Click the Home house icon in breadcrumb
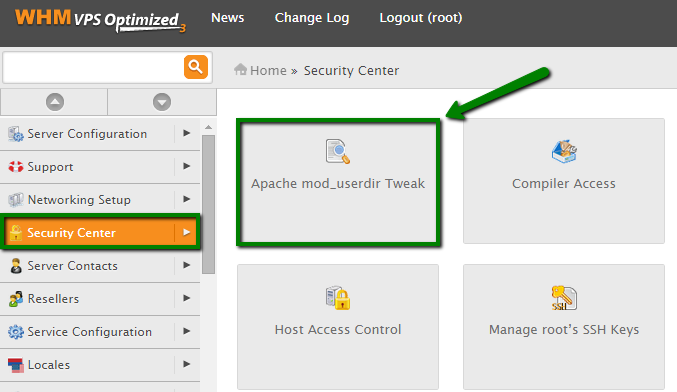 (x=240, y=69)
